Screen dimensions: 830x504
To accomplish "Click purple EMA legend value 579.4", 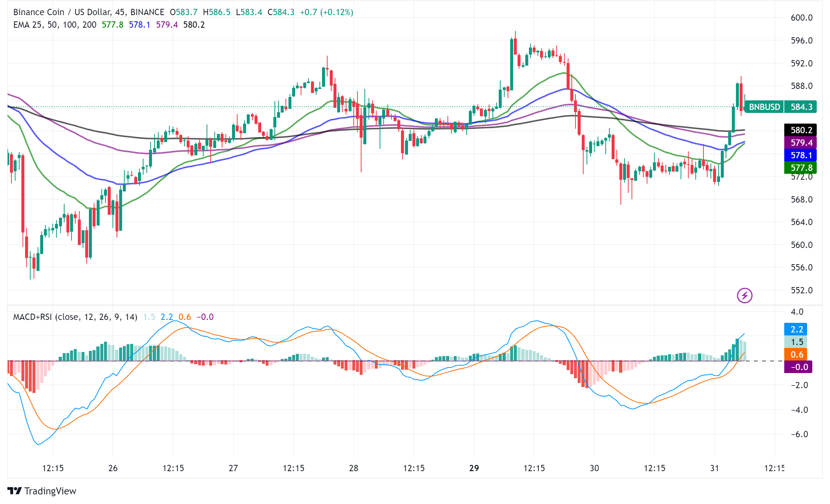I will [167, 25].
